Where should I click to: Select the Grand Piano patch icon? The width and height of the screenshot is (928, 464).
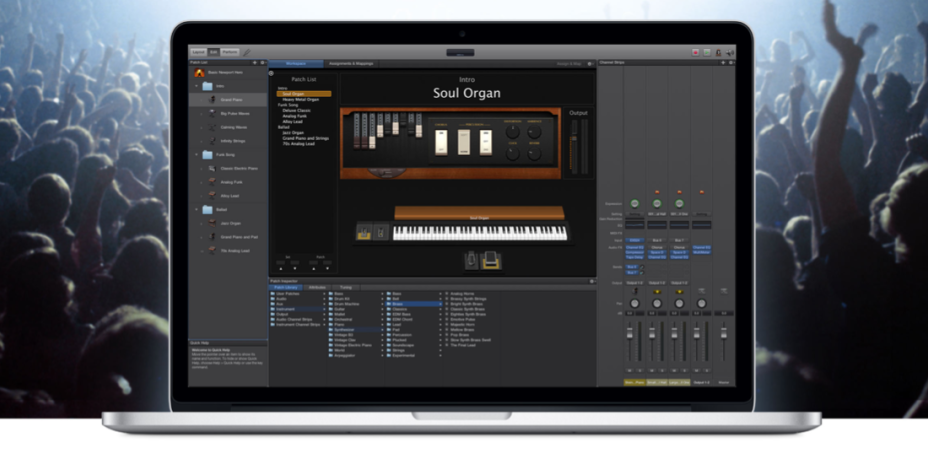212,100
